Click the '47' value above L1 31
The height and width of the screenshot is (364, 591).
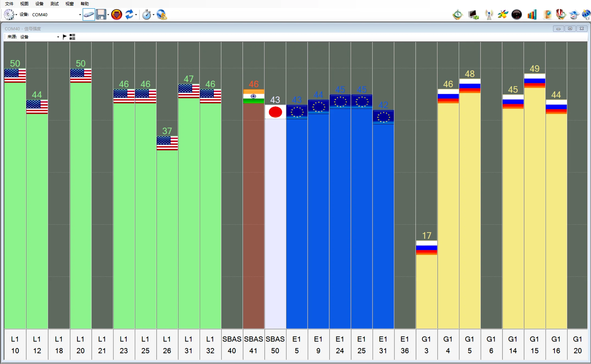pyautogui.click(x=189, y=79)
